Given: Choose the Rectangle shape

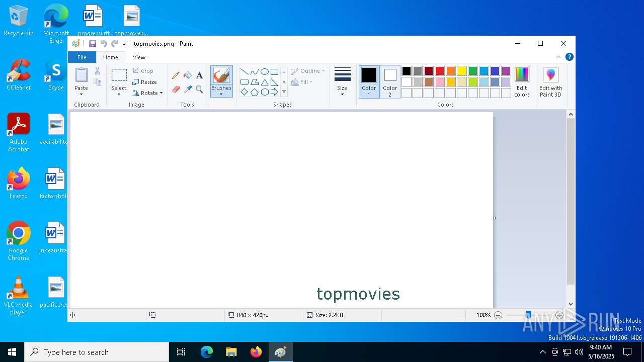Looking at the screenshot, I should pyautogui.click(x=274, y=71).
